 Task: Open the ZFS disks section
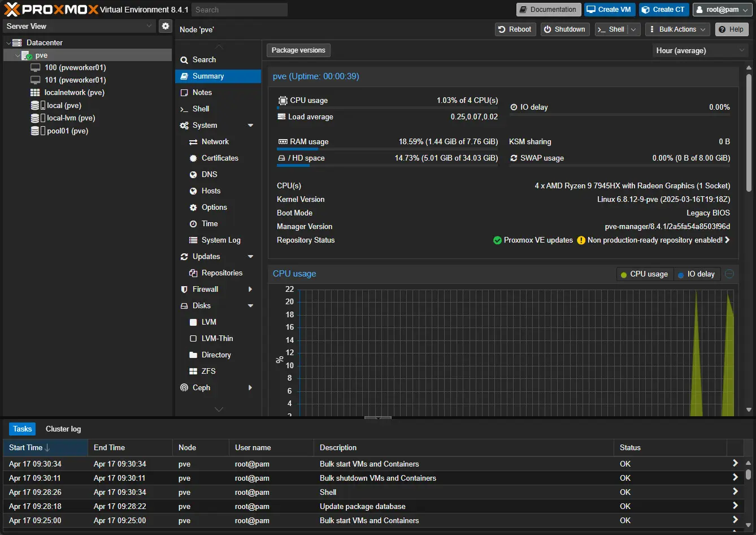(208, 371)
